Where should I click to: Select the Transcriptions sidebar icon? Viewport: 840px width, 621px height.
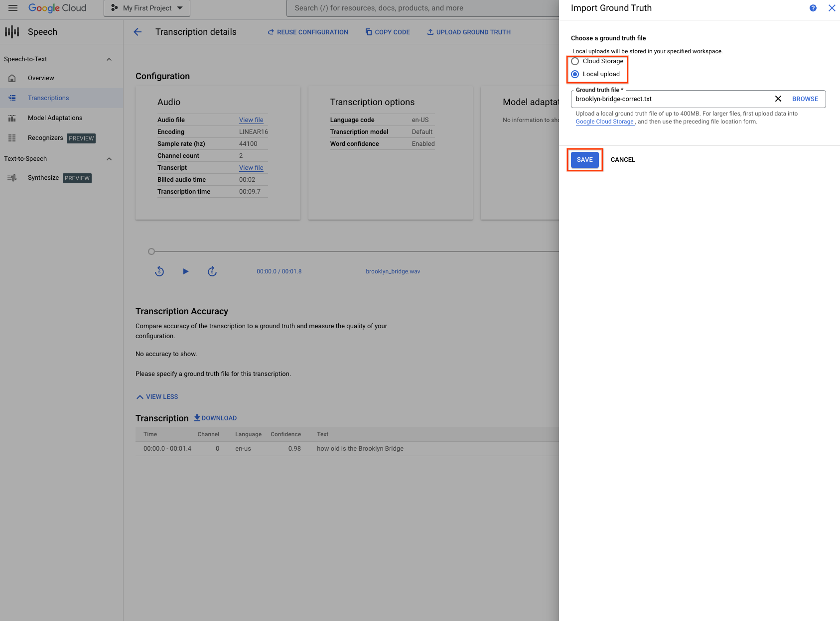coord(12,98)
